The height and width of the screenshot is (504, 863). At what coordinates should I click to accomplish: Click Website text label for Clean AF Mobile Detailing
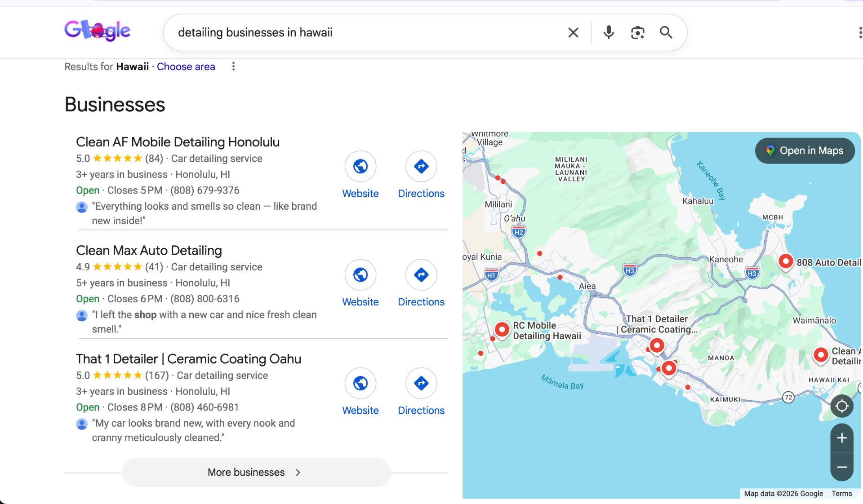tap(360, 194)
